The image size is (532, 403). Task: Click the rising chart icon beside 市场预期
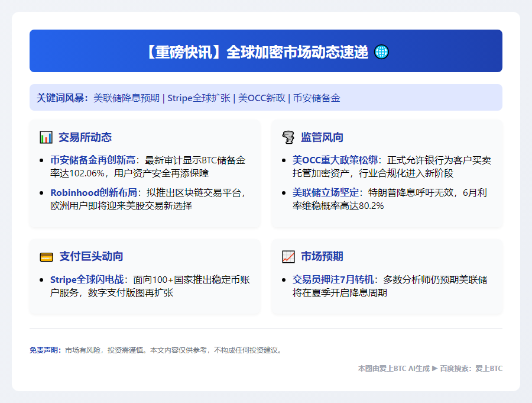(x=288, y=257)
